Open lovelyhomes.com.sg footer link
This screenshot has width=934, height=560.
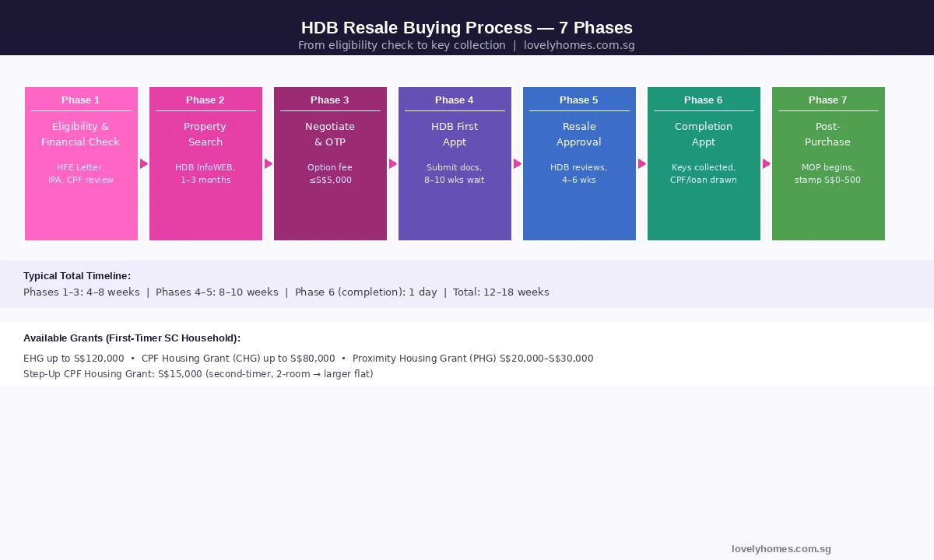click(x=781, y=549)
